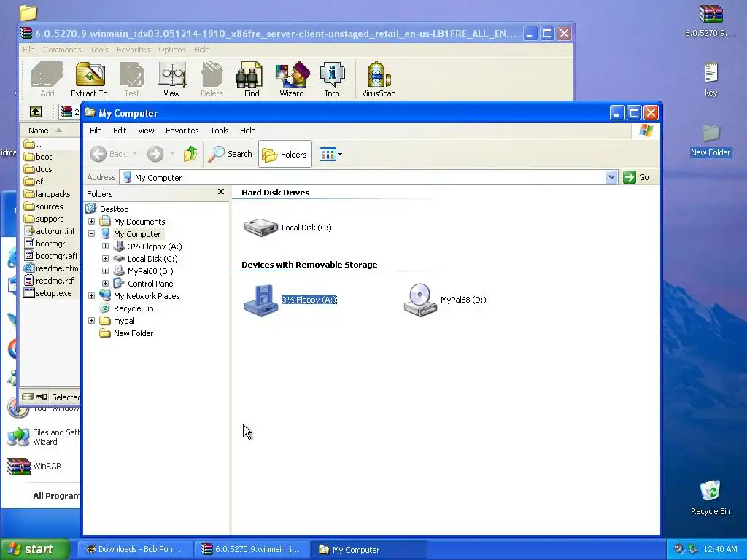Open the File menu in My Computer
747x560 pixels.
[96, 131]
